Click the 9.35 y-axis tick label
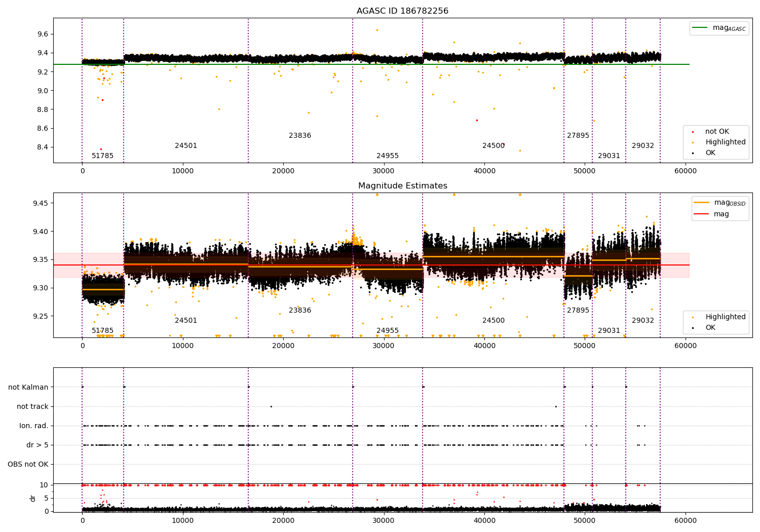This screenshot has width=760, height=532. [x=41, y=260]
